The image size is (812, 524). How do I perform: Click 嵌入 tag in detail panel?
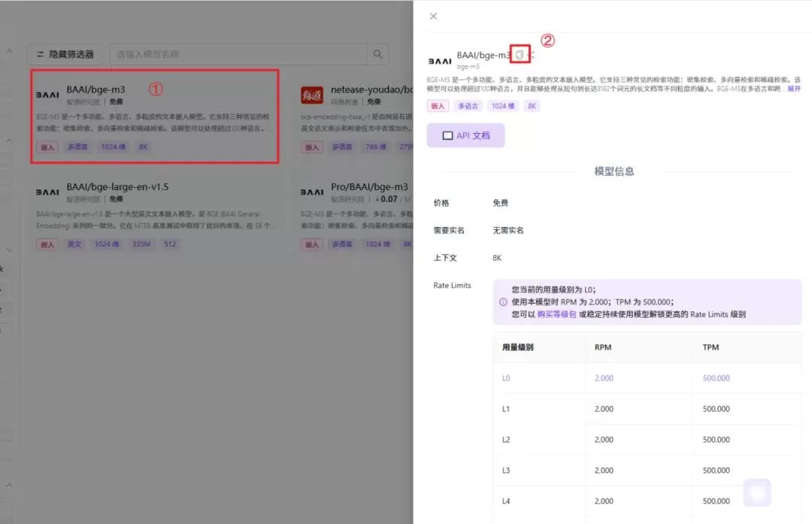(438, 106)
